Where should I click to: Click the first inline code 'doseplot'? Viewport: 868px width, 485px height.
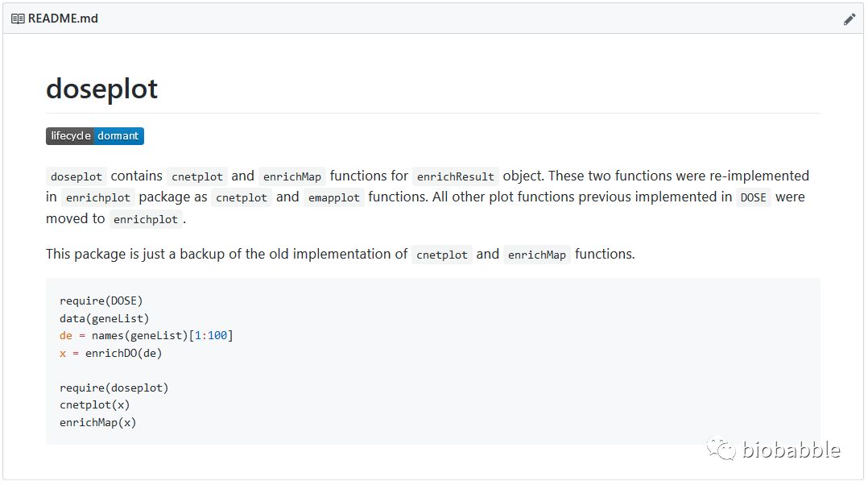(x=76, y=176)
